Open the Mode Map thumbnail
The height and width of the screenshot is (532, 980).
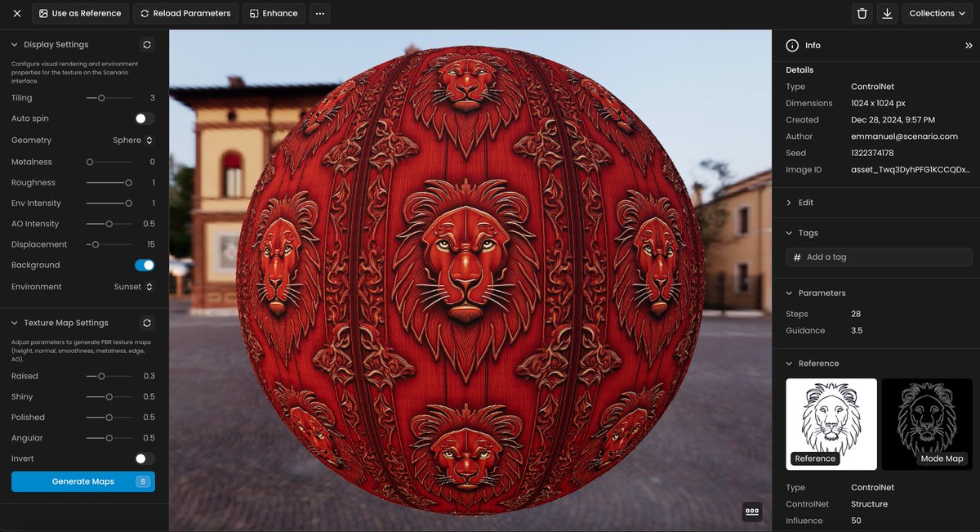(x=927, y=424)
